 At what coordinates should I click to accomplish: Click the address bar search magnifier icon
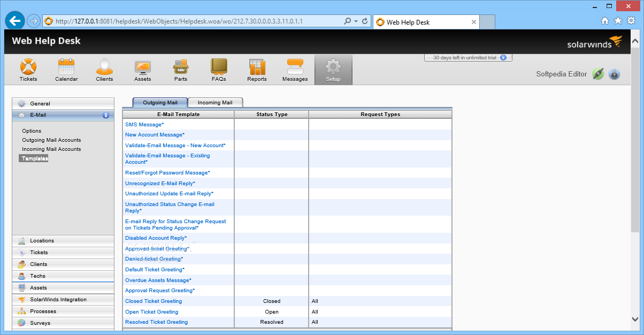pos(348,21)
